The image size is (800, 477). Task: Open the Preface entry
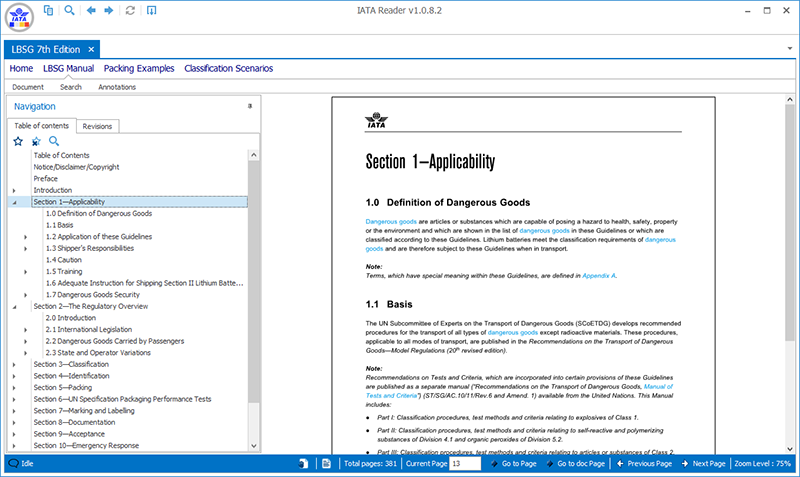(45, 179)
